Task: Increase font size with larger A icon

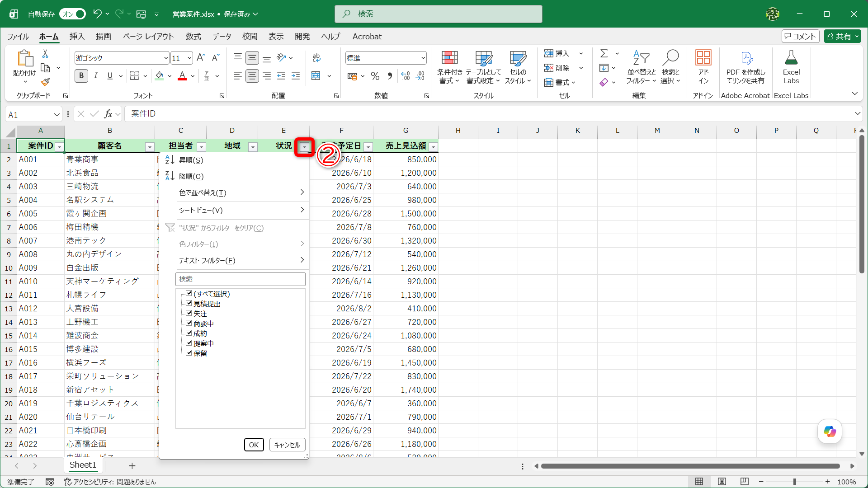Action: 201,58
